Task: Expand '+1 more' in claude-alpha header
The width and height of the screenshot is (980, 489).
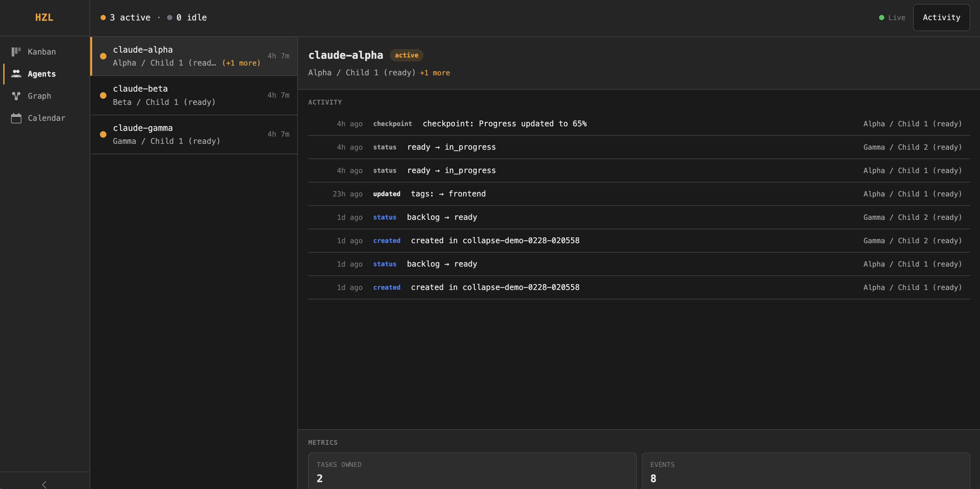Action: (435, 73)
